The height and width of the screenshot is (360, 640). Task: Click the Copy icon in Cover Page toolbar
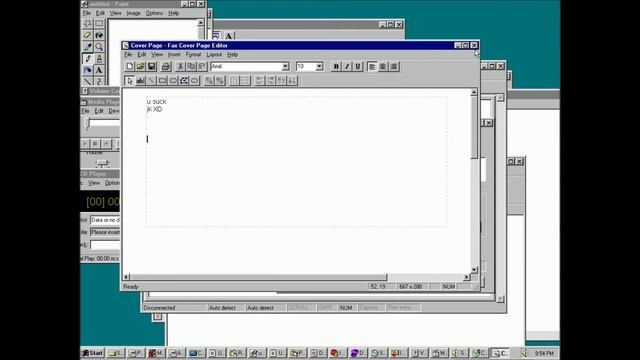pyautogui.click(x=191, y=66)
